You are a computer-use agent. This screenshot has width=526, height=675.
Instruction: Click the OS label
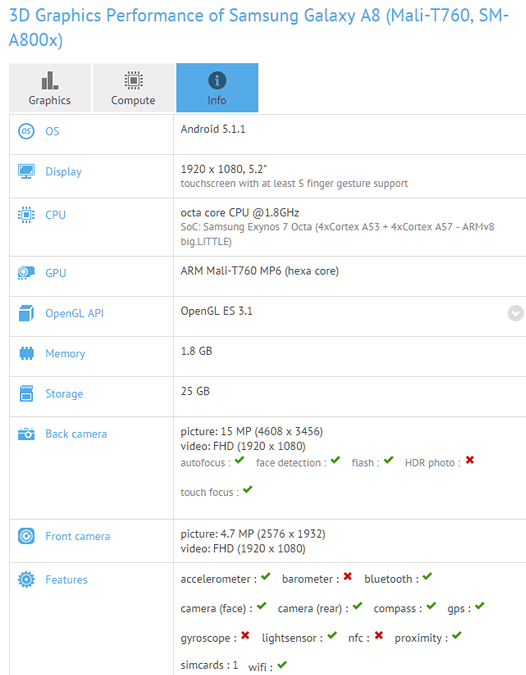[x=53, y=131]
